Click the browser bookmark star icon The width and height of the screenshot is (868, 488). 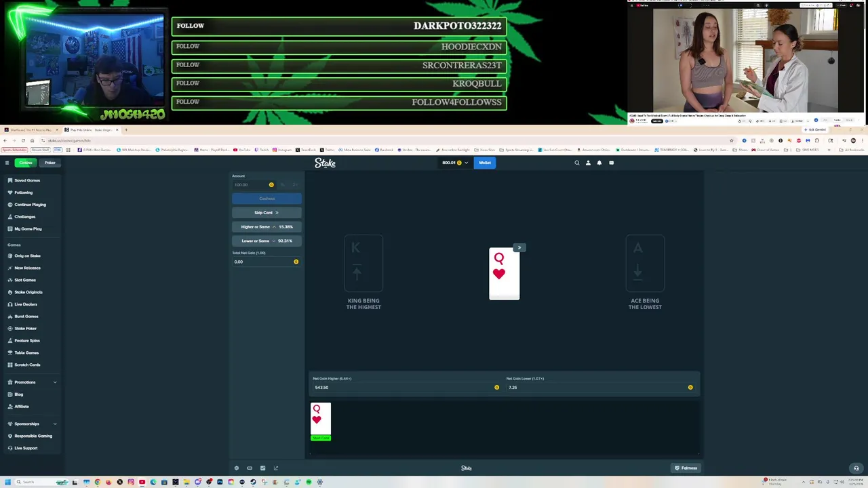point(732,140)
